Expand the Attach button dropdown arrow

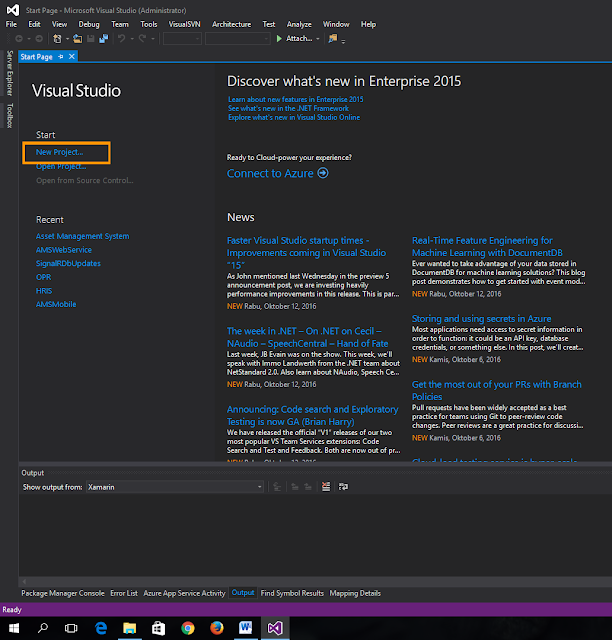[318, 39]
